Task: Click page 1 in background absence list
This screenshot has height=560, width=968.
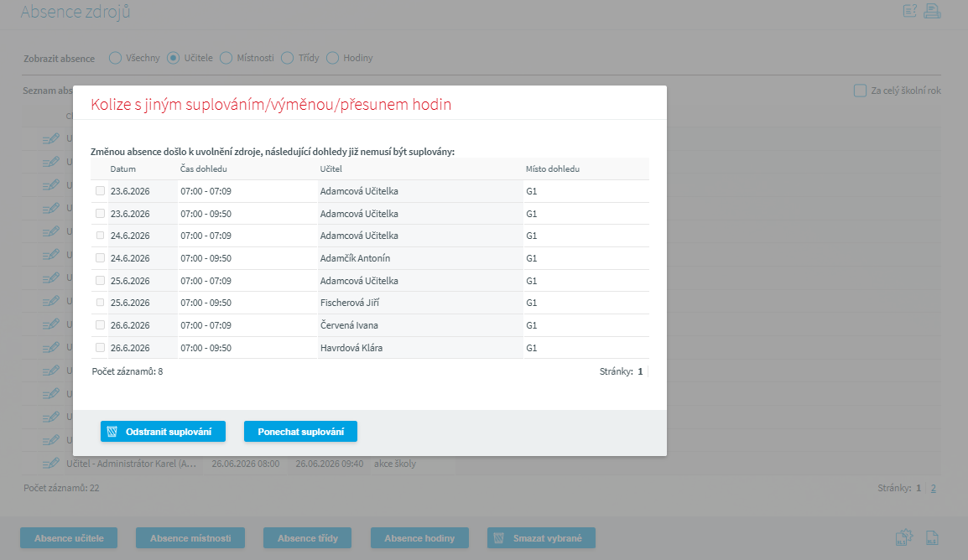Action: click(919, 488)
